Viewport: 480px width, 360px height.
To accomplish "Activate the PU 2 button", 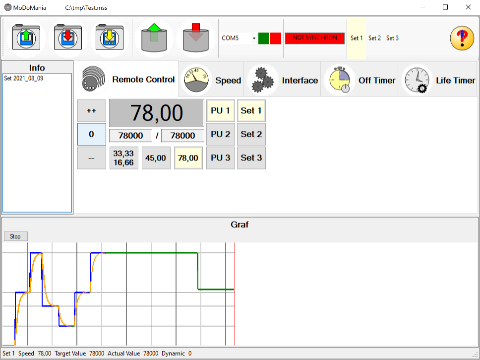I will 220,134.
